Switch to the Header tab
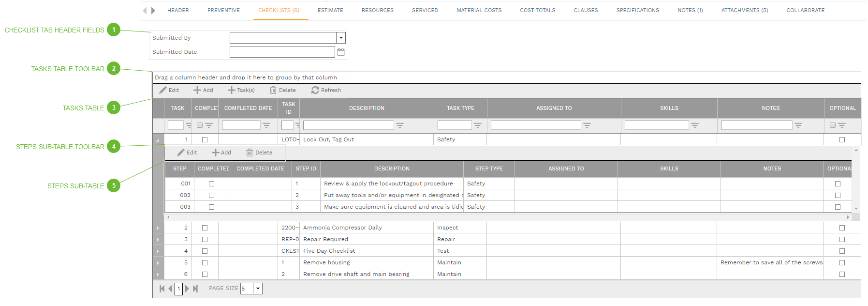Image resolution: width=868 pixels, height=306 pixels. [178, 10]
